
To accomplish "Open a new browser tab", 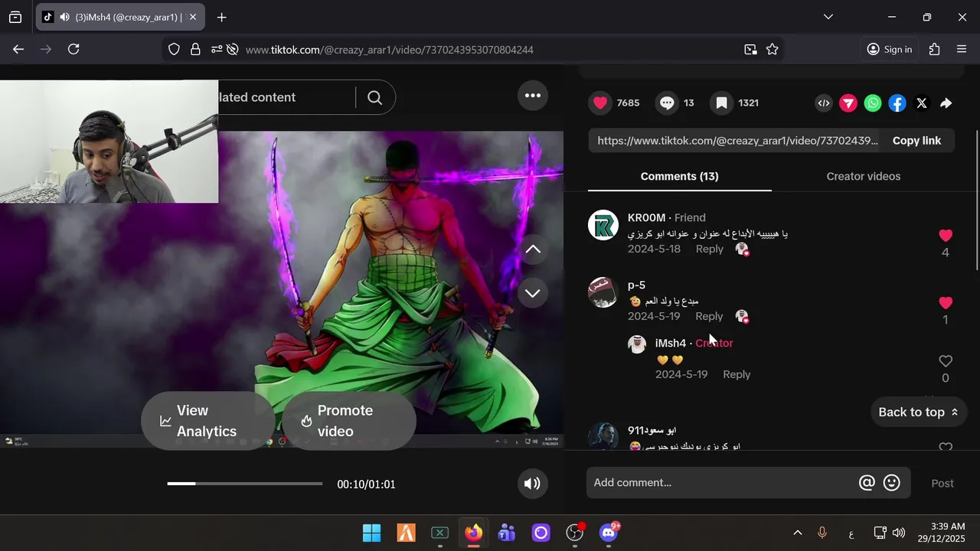I will [x=221, y=17].
